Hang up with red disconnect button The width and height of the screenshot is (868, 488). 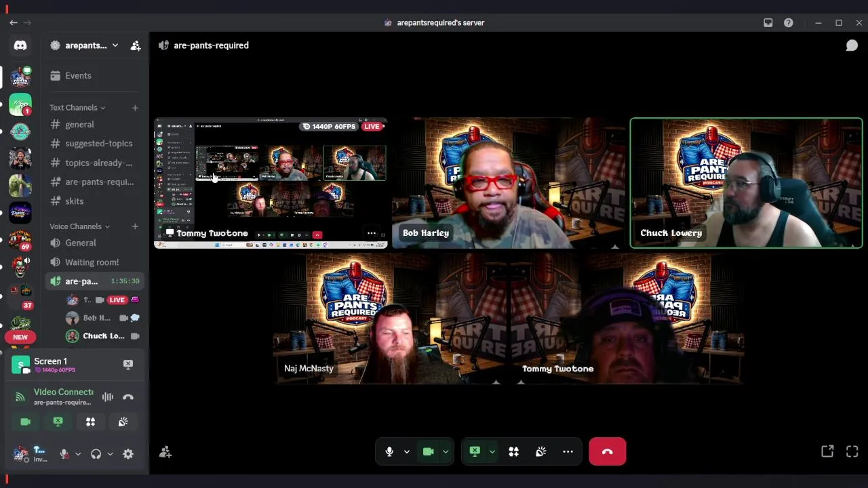coord(607,451)
